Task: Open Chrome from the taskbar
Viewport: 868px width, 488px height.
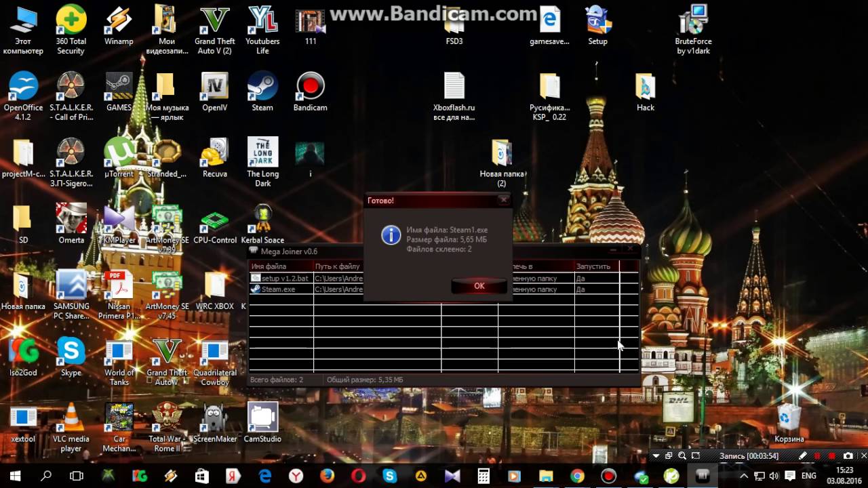Action: click(x=577, y=476)
